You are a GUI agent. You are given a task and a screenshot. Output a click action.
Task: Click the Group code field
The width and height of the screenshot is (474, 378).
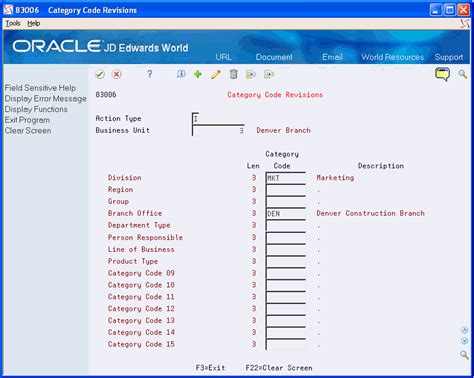click(x=286, y=202)
